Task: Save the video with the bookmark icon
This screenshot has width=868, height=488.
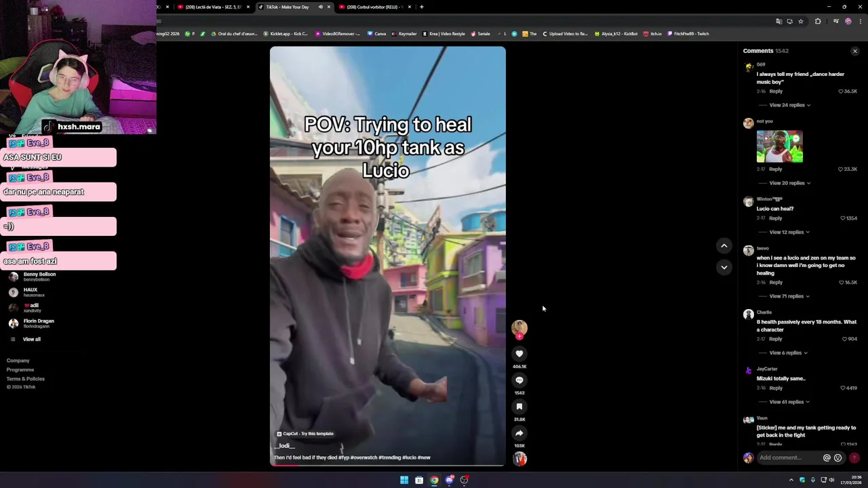Action: tap(519, 407)
